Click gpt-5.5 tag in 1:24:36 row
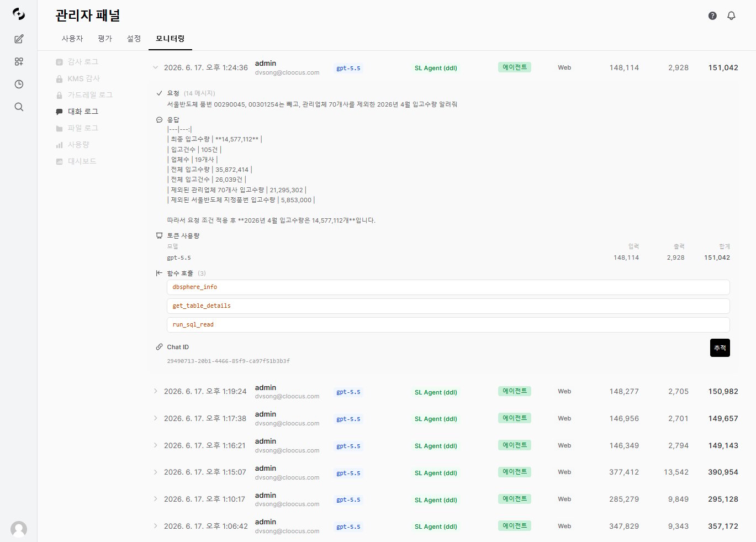756x542 pixels. click(348, 69)
